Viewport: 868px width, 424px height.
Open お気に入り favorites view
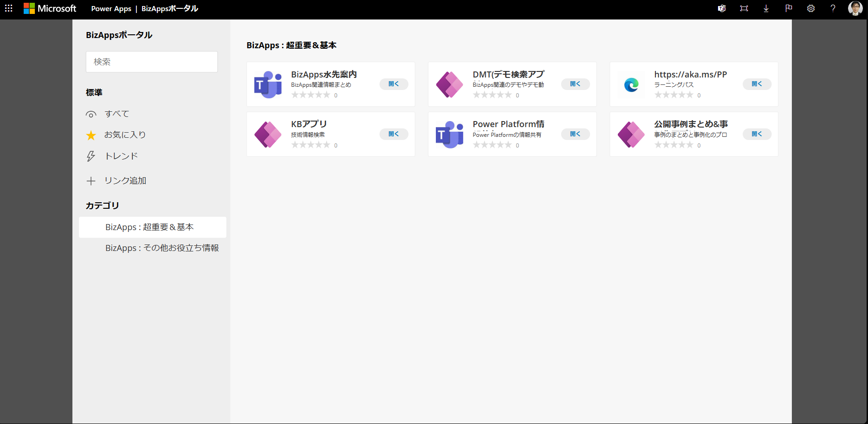[x=125, y=134]
